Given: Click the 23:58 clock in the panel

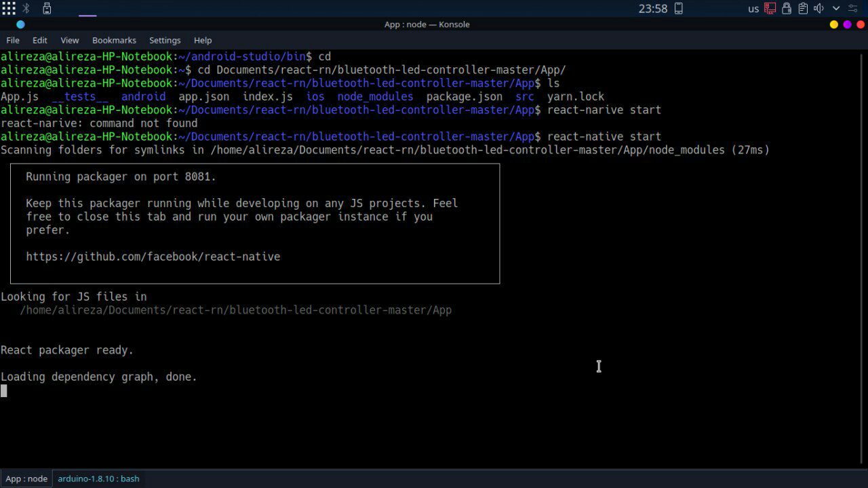Looking at the screenshot, I should 653,9.
